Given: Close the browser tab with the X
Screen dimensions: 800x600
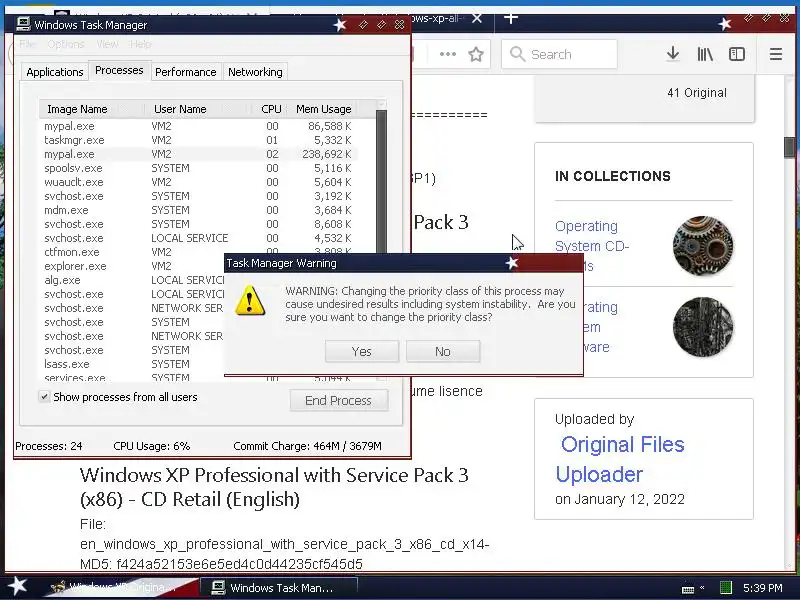Looking at the screenshot, I should tap(477, 18).
